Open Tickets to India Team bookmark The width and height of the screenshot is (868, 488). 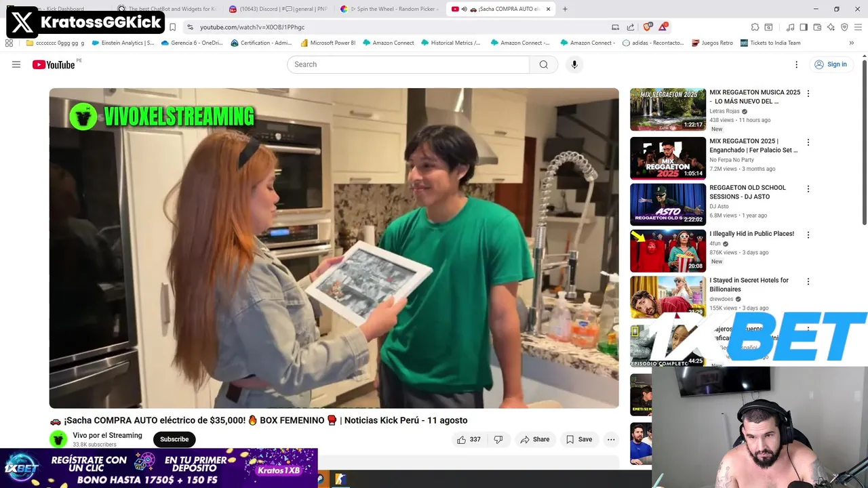770,43
